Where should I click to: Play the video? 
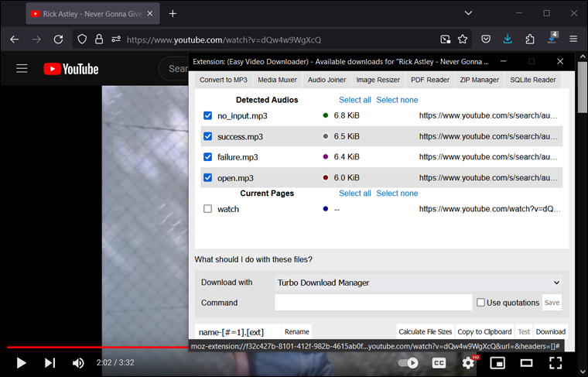[21, 363]
